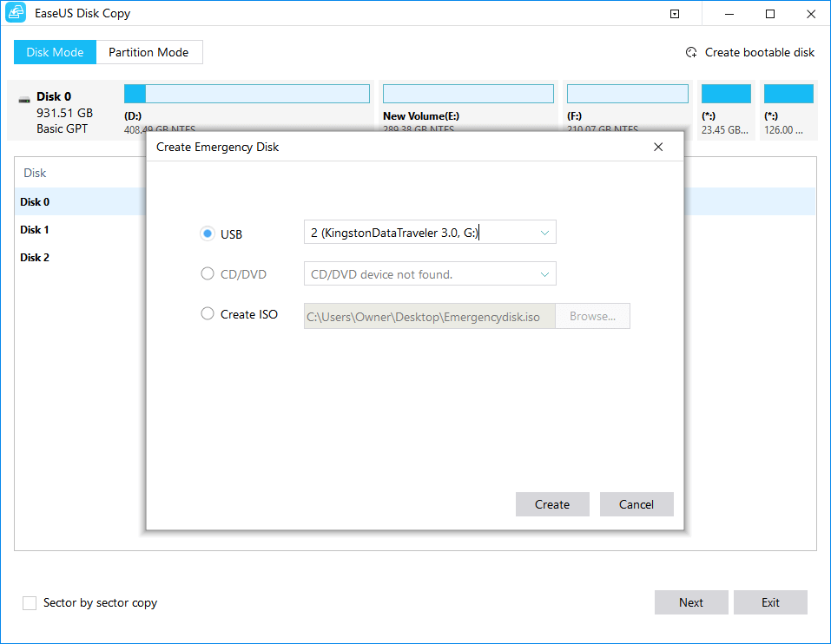Click the D: partition usage bar
The image size is (831, 644).
pyautogui.click(x=247, y=94)
